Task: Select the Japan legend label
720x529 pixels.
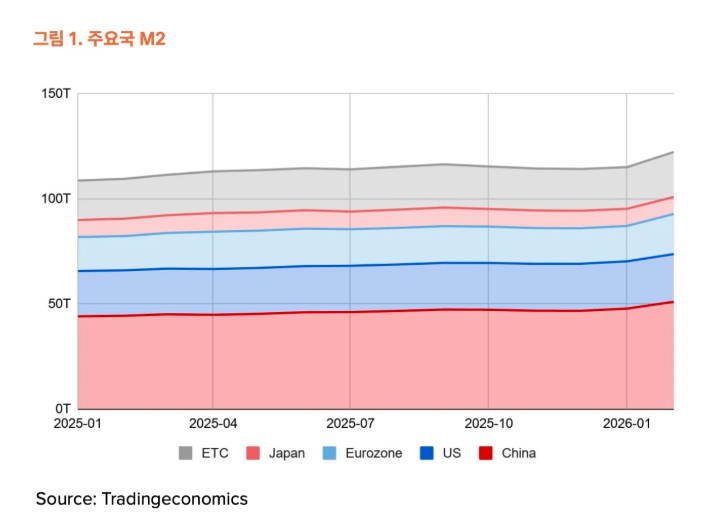Action: [x=287, y=453]
